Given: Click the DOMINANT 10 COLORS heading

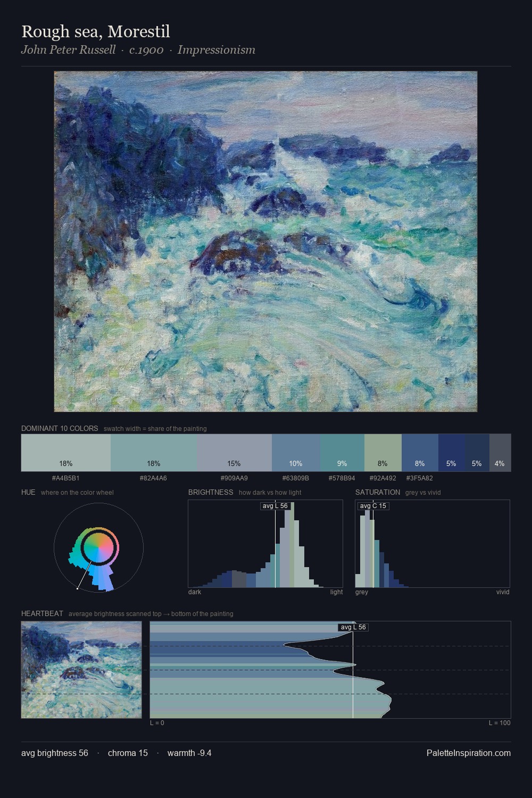Looking at the screenshot, I should coord(60,428).
